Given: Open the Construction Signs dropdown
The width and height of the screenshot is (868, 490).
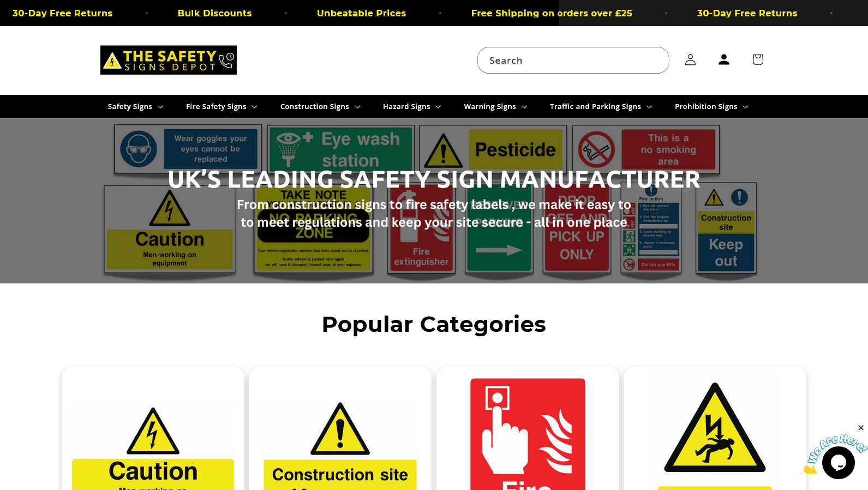Looking at the screenshot, I should click(x=320, y=107).
